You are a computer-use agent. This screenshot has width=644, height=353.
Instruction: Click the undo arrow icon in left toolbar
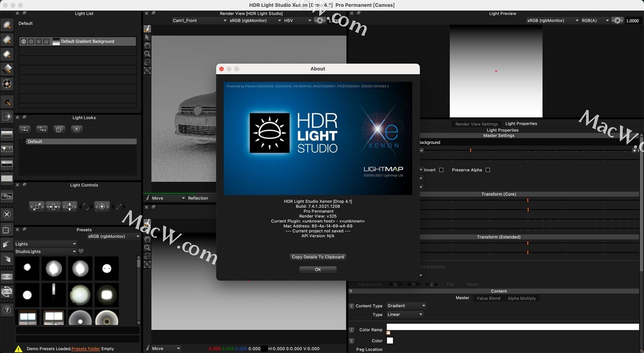coord(7,244)
